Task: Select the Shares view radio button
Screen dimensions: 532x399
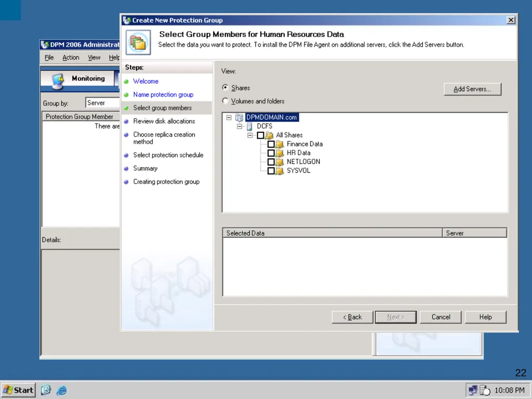Action: click(225, 87)
